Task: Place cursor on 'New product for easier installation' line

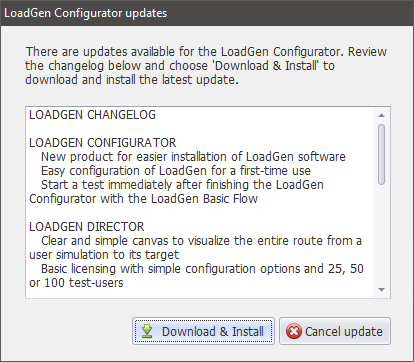Action: coord(193,157)
